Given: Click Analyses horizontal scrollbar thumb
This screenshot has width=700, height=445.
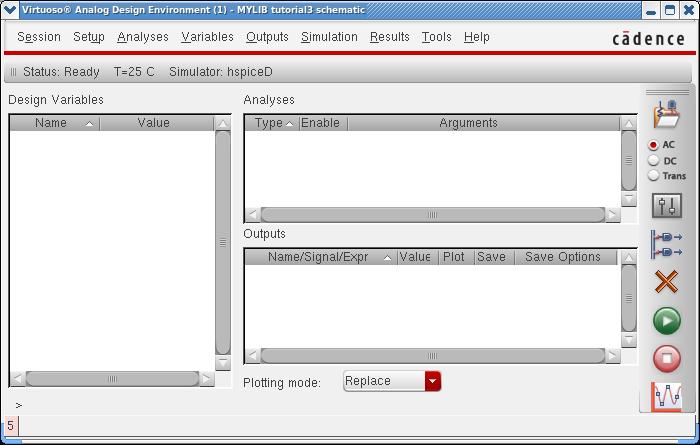Looking at the screenshot, I should click(x=432, y=215).
